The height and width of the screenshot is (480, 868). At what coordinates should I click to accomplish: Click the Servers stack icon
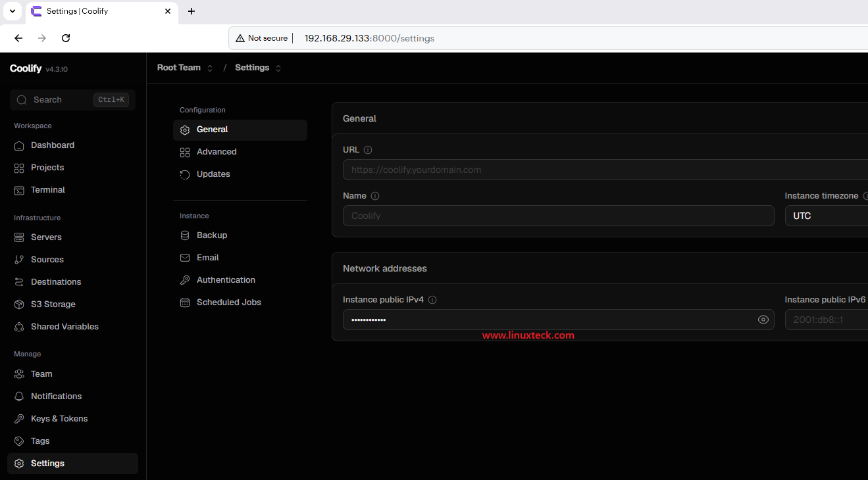pos(19,237)
